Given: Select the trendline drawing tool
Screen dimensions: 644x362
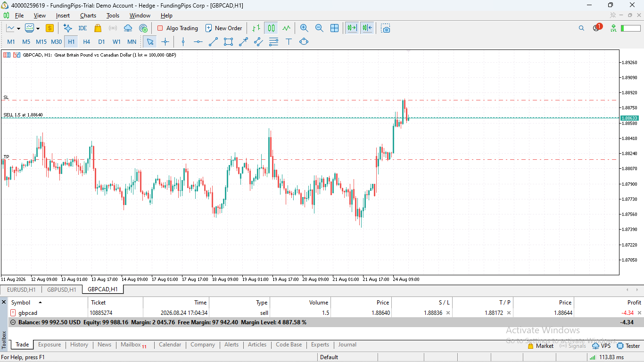Looking at the screenshot, I should click(213, 41).
